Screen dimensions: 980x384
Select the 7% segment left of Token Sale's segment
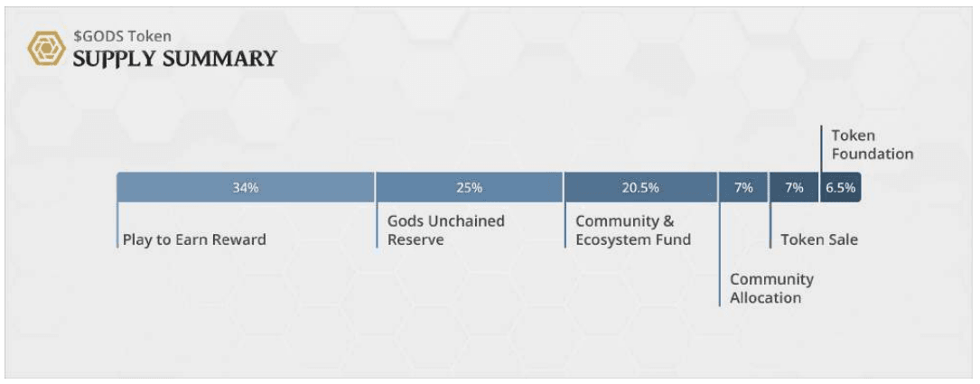pyautogui.click(x=743, y=188)
